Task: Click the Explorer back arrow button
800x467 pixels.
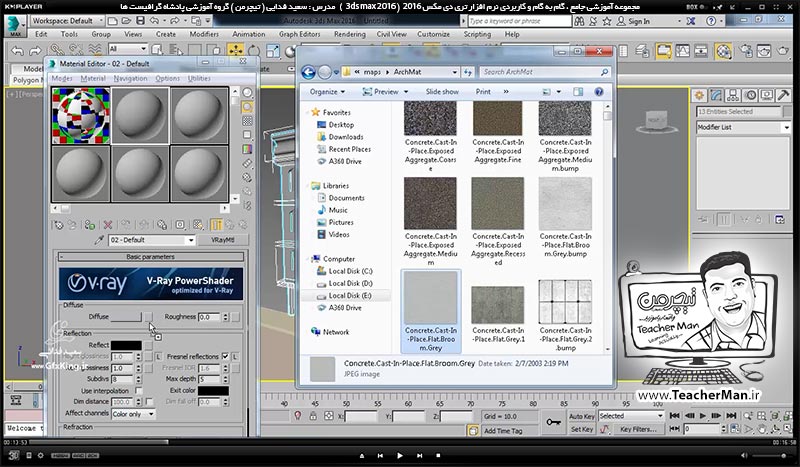Action: click(308, 72)
